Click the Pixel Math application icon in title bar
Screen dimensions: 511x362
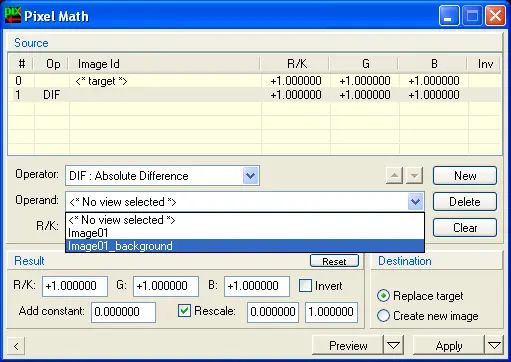(13, 15)
